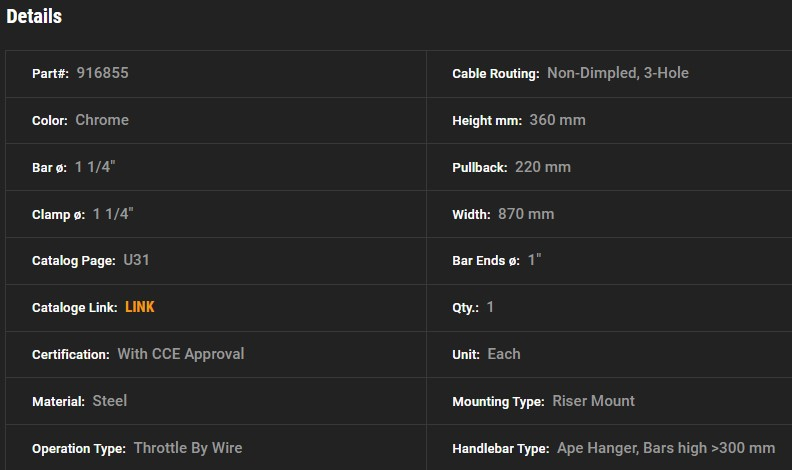Click the Bar ø 1 1/4" value
Image resolution: width=792 pixels, height=470 pixels.
tap(95, 167)
